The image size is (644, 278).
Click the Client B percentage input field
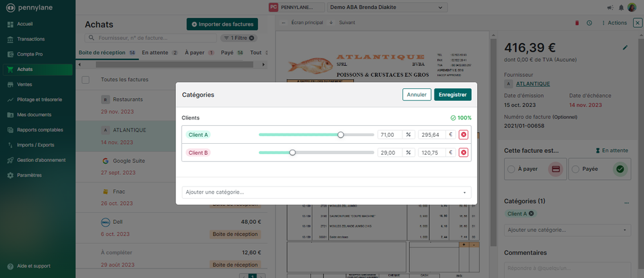point(390,153)
